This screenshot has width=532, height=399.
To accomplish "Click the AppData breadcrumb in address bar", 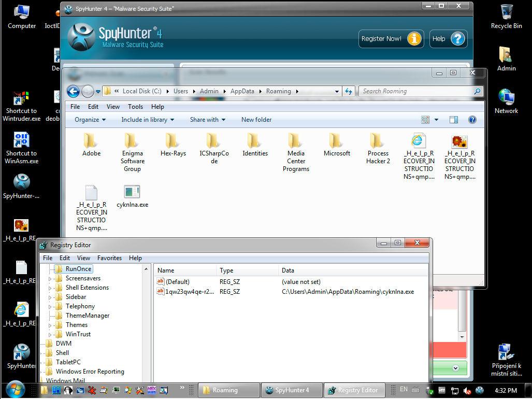I will coord(242,91).
